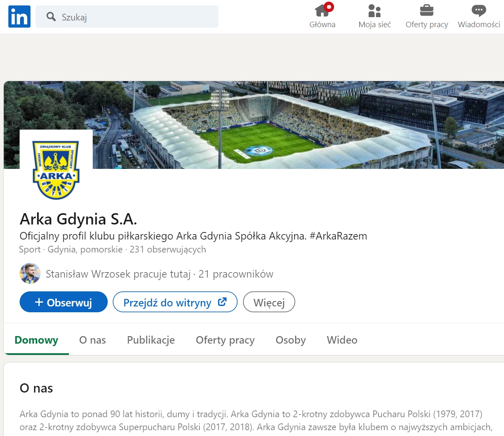Click the 231 obserwujących followers text
504x436 pixels.
(x=168, y=250)
